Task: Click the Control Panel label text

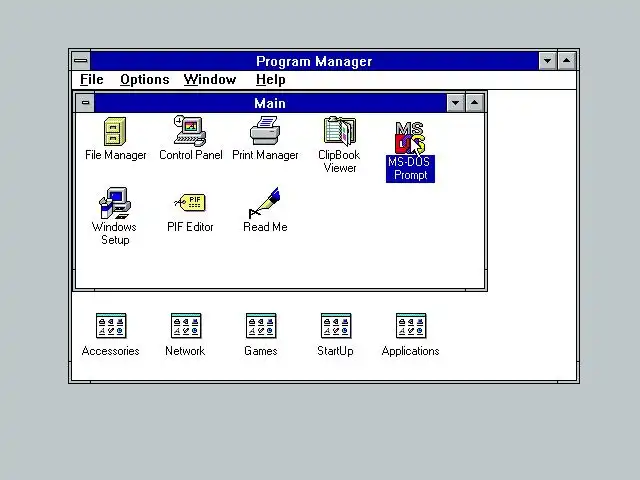Action: coord(191,155)
